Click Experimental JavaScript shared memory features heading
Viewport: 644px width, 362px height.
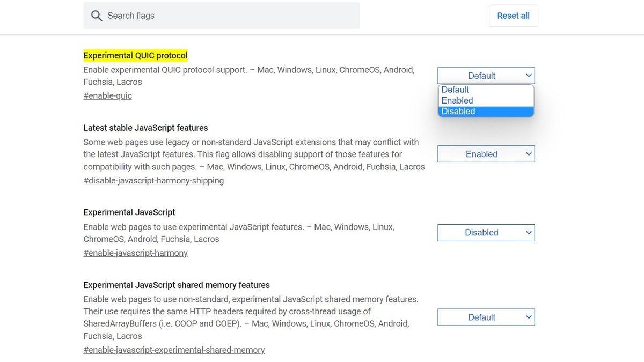tap(176, 285)
